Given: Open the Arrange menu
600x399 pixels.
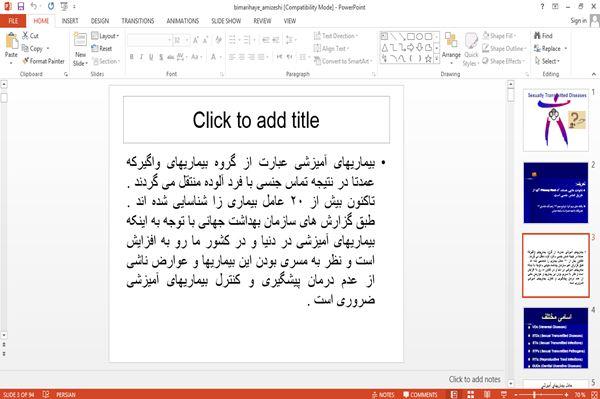Looking at the screenshot, I should click(451, 48).
